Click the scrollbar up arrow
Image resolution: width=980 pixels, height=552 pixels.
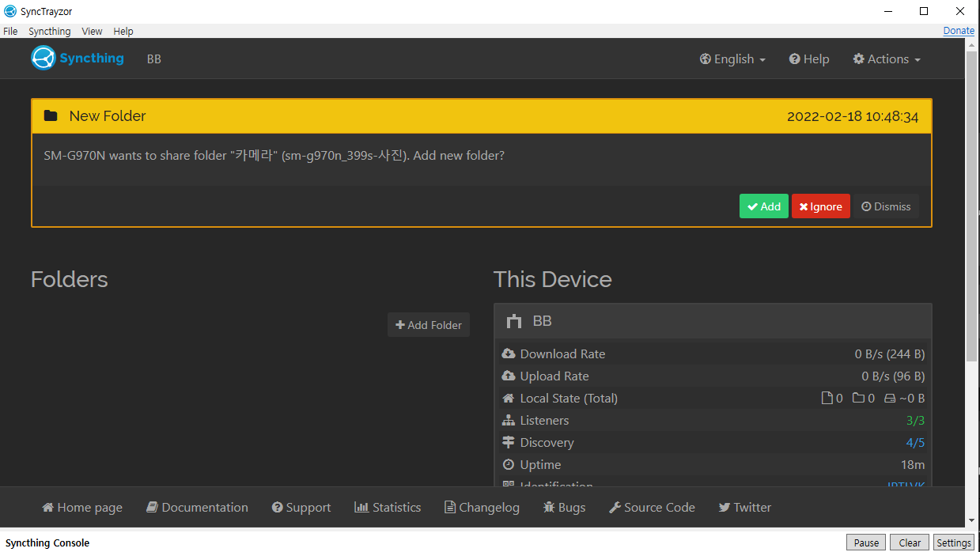971,45
